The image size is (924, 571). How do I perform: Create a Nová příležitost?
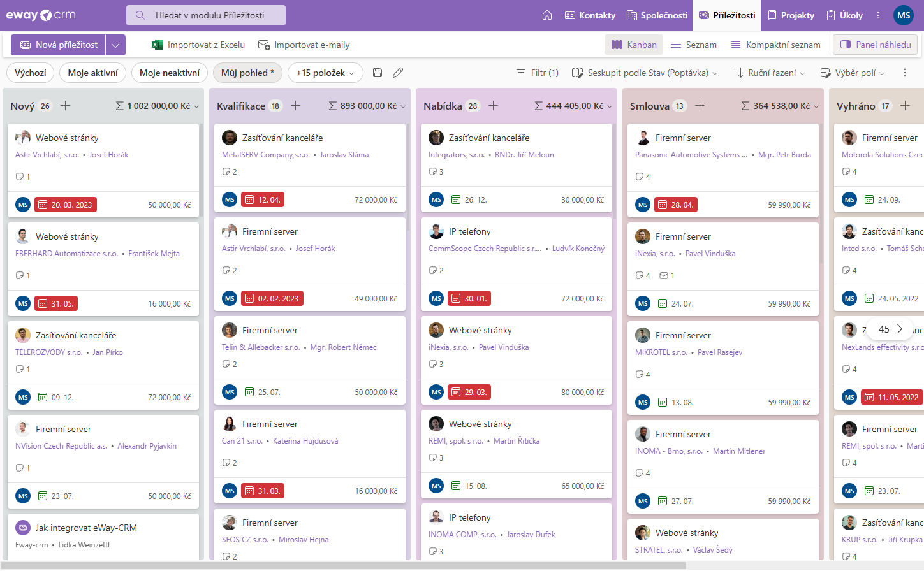59,45
